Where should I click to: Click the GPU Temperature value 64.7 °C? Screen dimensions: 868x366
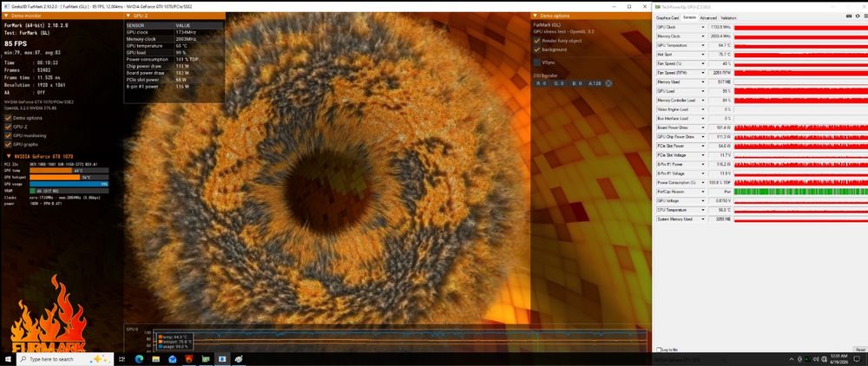[720, 45]
